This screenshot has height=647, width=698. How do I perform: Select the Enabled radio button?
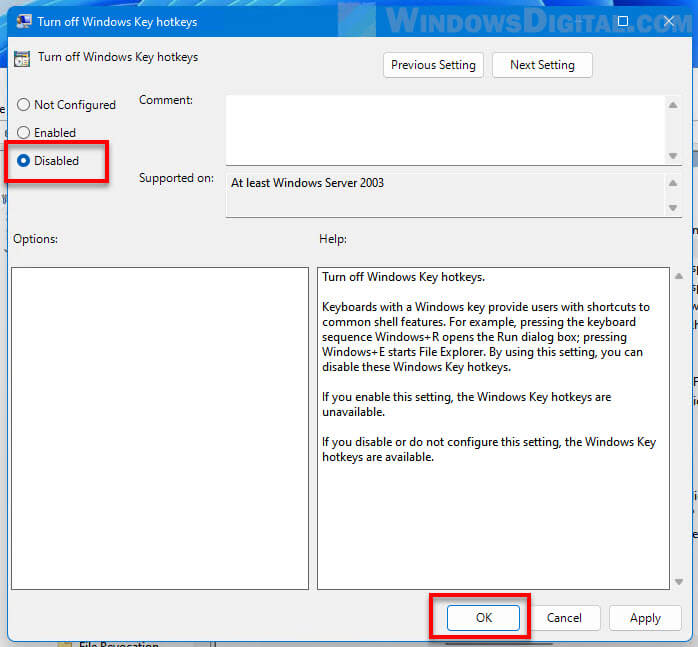(23, 132)
